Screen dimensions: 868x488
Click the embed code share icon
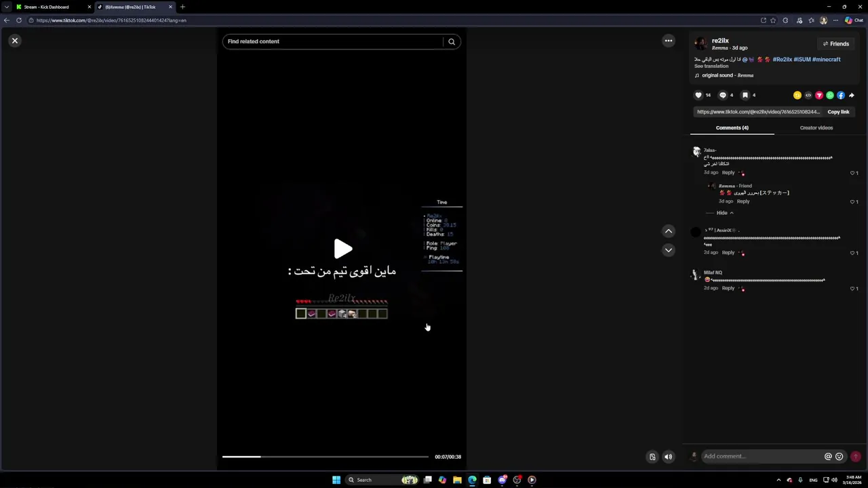(x=808, y=95)
